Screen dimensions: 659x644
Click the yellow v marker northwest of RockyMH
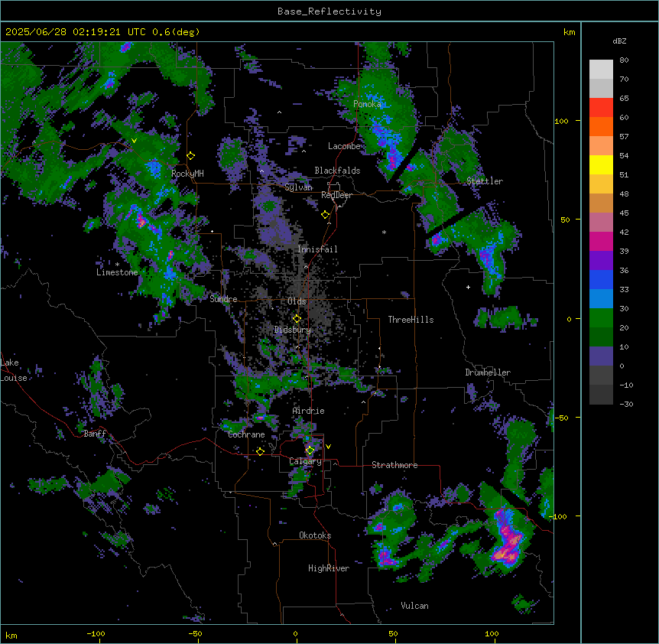point(134,141)
